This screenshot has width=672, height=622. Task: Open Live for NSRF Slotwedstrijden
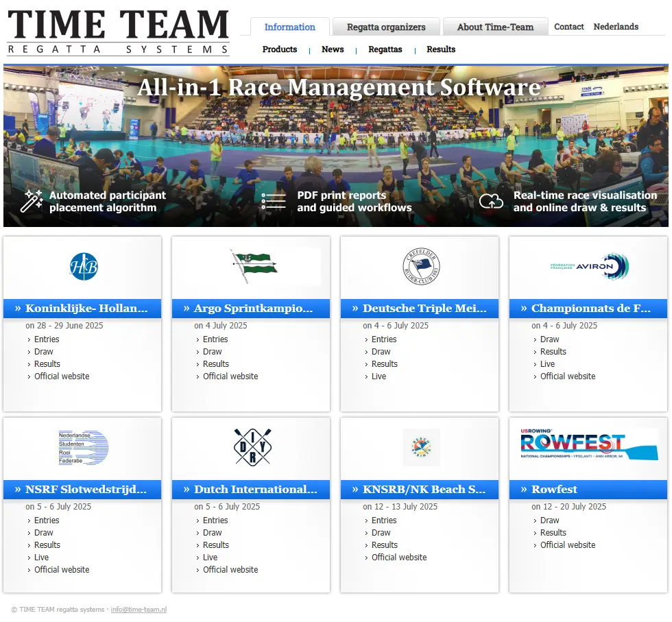(x=42, y=558)
